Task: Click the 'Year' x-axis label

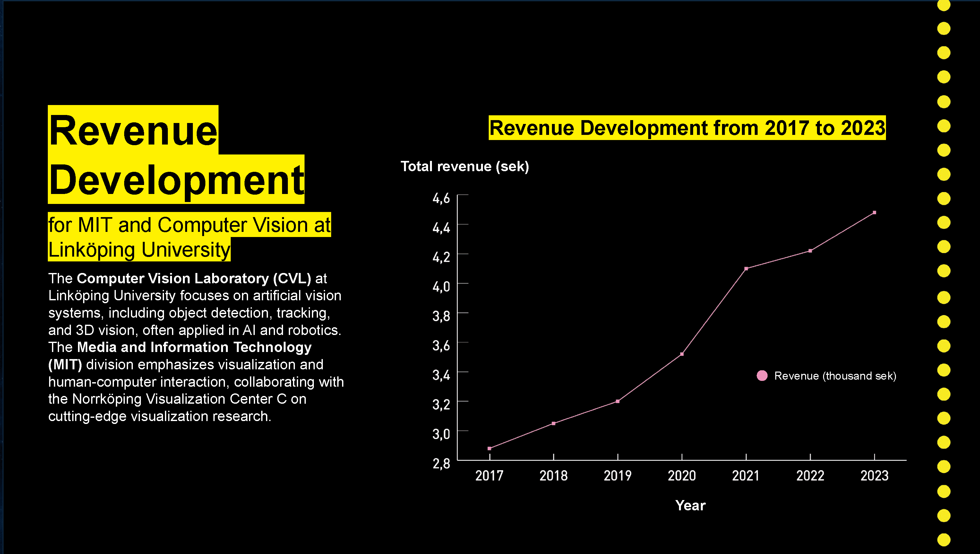Action: 691,505
